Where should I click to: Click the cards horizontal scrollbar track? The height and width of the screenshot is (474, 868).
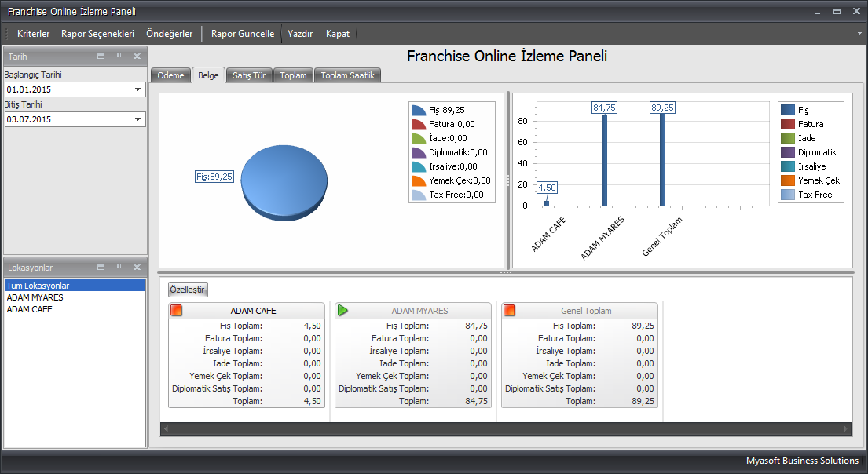[x=505, y=428]
